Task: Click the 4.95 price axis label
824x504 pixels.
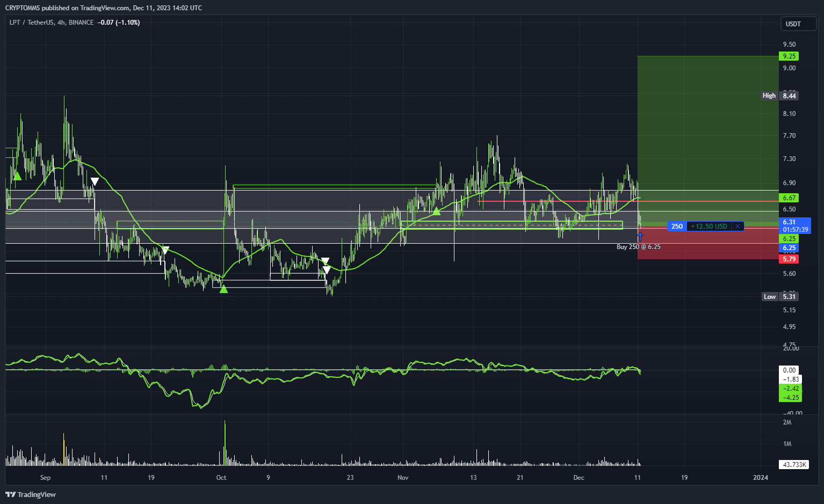Action: click(789, 327)
